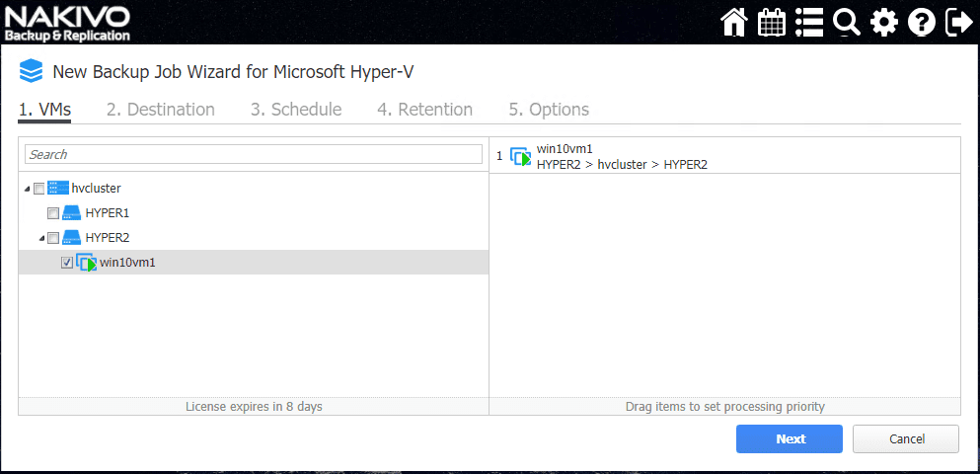The width and height of the screenshot is (980, 474).
Task: Open the calendar icon in header
Action: point(771,23)
